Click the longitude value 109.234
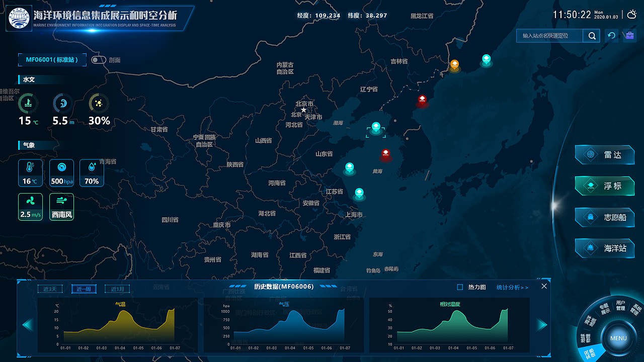The width and height of the screenshot is (644, 362). pos(328,15)
